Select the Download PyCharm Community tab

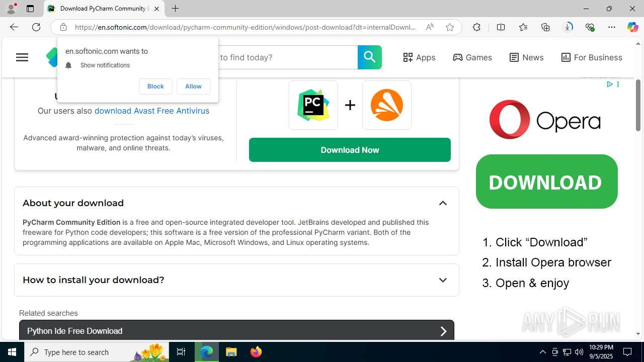coord(103,9)
